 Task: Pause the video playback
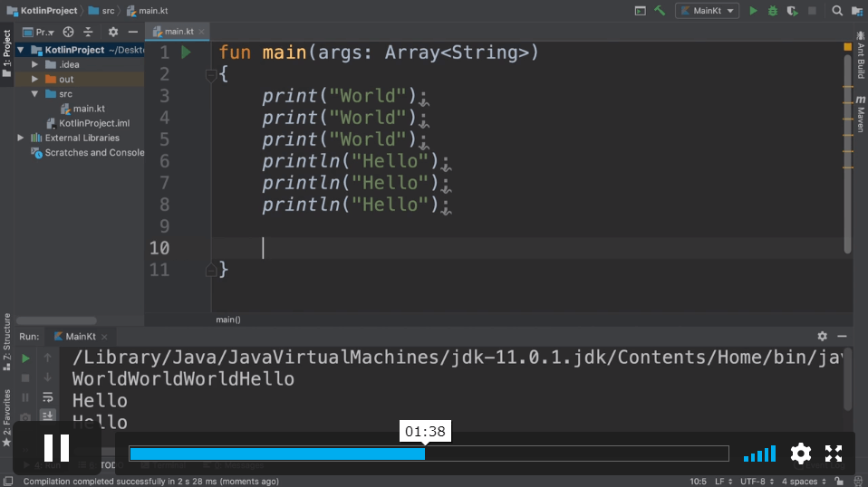coord(56,448)
